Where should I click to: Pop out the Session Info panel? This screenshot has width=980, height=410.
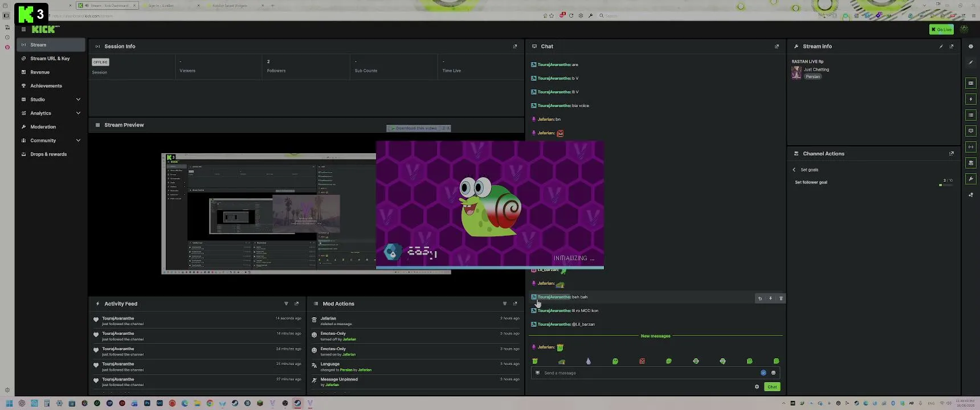[x=515, y=47]
